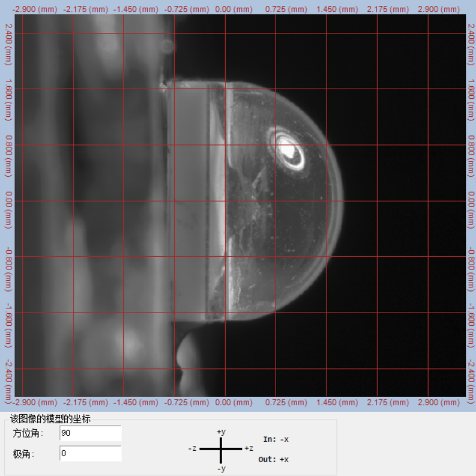The image size is (476, 476).
Task: Click the grid origin where zero lines cross
Action: pyautogui.click(x=225, y=201)
